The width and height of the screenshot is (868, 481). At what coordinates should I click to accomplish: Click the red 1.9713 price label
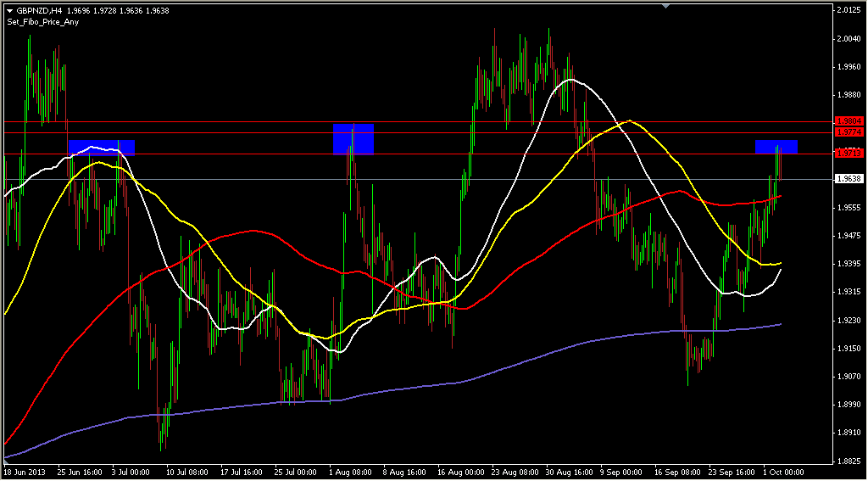point(849,153)
